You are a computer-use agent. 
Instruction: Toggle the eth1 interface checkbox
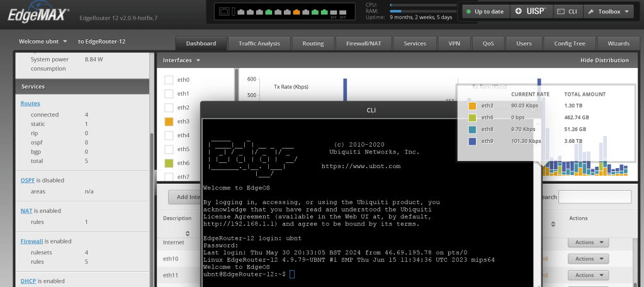[x=169, y=94]
